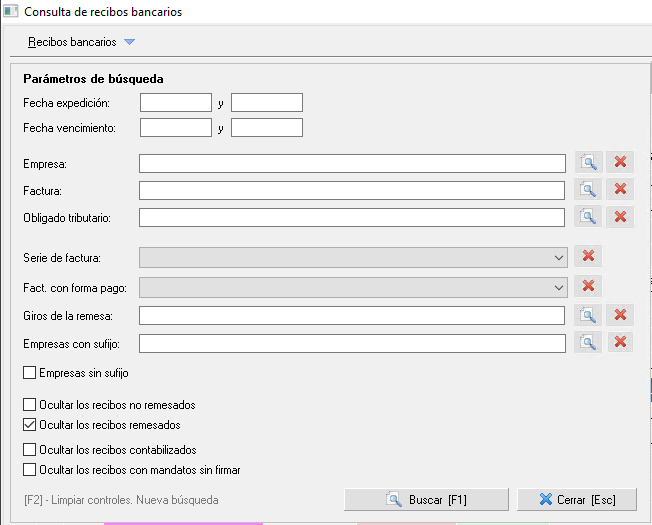Image resolution: width=652 pixels, height=525 pixels.
Task: Open the Empresa lookup magnifier icon
Action: [588, 162]
